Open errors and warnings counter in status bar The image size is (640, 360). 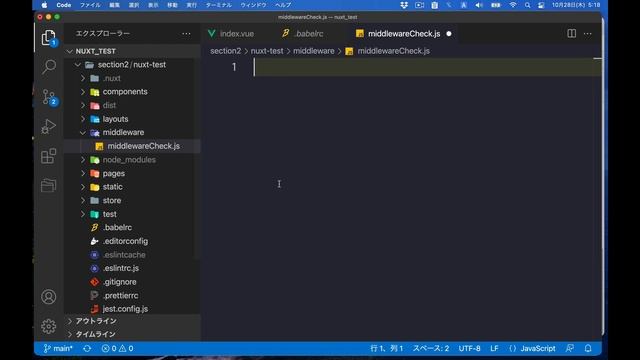point(117,349)
